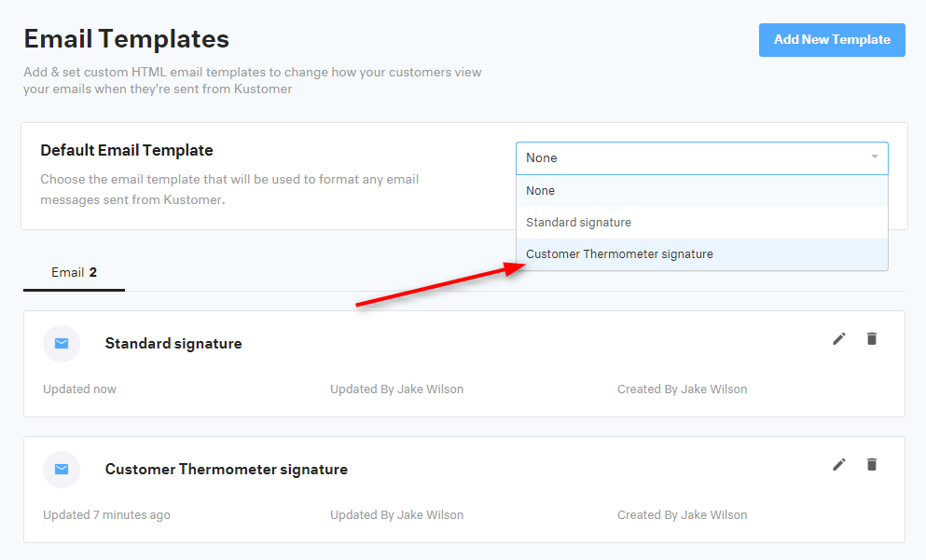Click Add New Template button

click(832, 39)
